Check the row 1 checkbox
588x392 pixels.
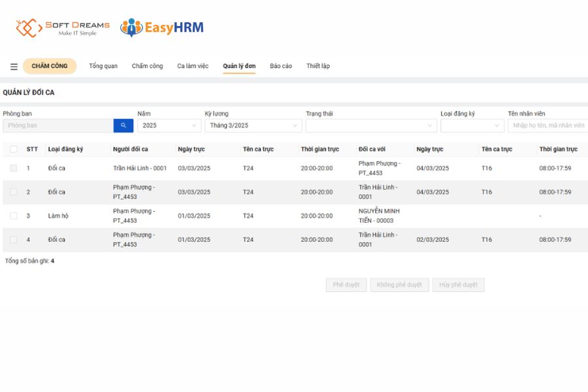pos(14,169)
